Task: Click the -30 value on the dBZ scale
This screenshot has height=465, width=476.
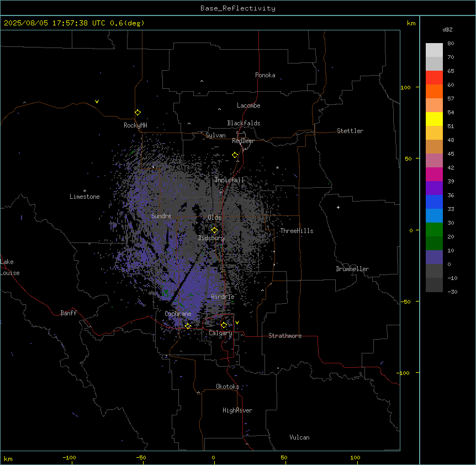Action: (x=452, y=292)
